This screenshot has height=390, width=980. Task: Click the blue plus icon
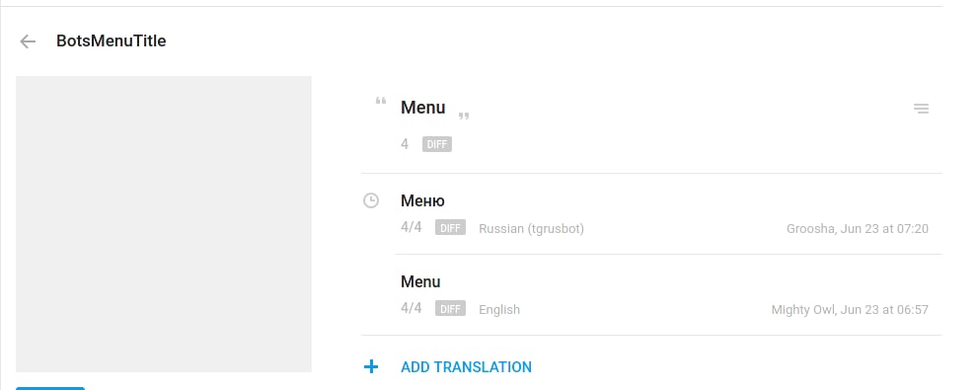[x=371, y=366]
